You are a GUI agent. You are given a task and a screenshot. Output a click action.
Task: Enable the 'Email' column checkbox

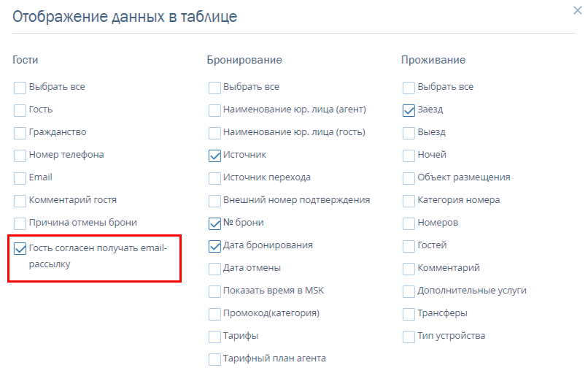pos(20,178)
